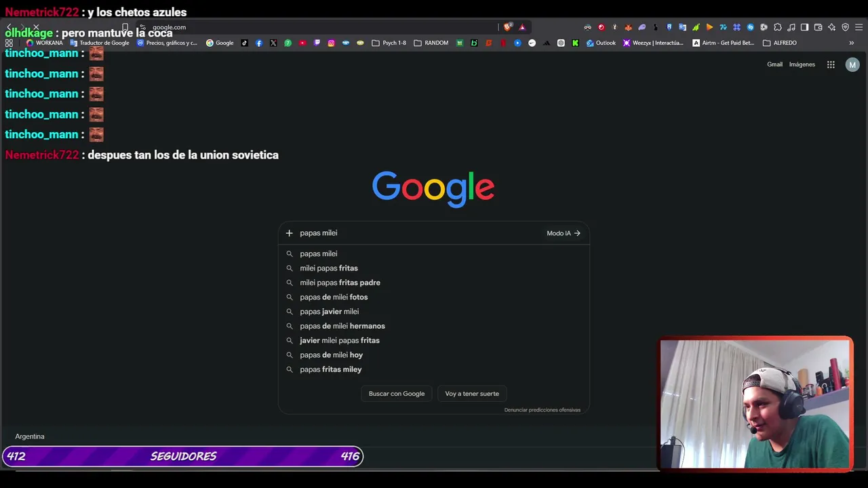
Task: Select suggestion 'papas fritas miley'
Action: tap(434, 369)
